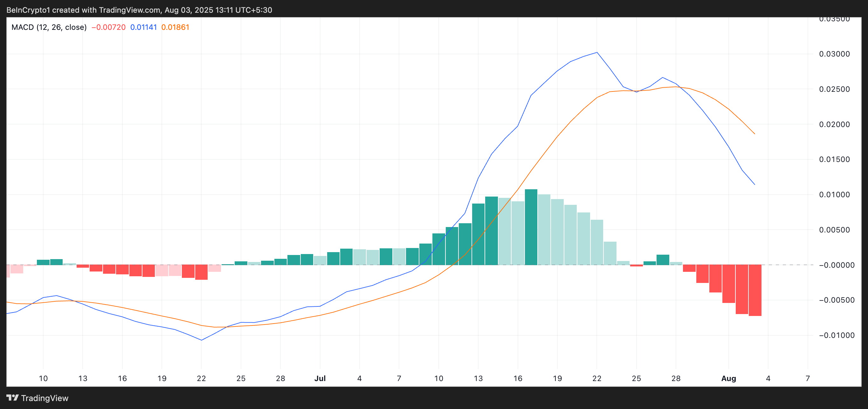The image size is (868, 409).
Task: Click the tallest dark green histogram bar
Action: (x=531, y=227)
